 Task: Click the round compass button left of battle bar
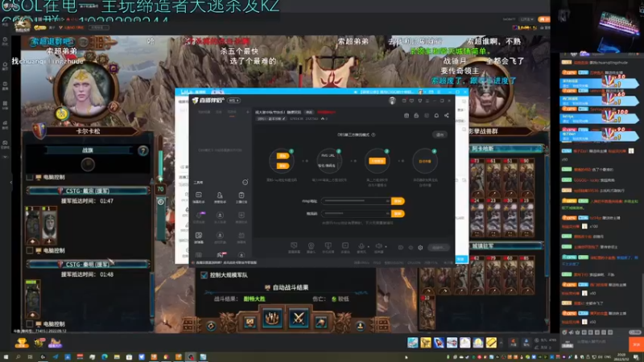tap(211, 327)
